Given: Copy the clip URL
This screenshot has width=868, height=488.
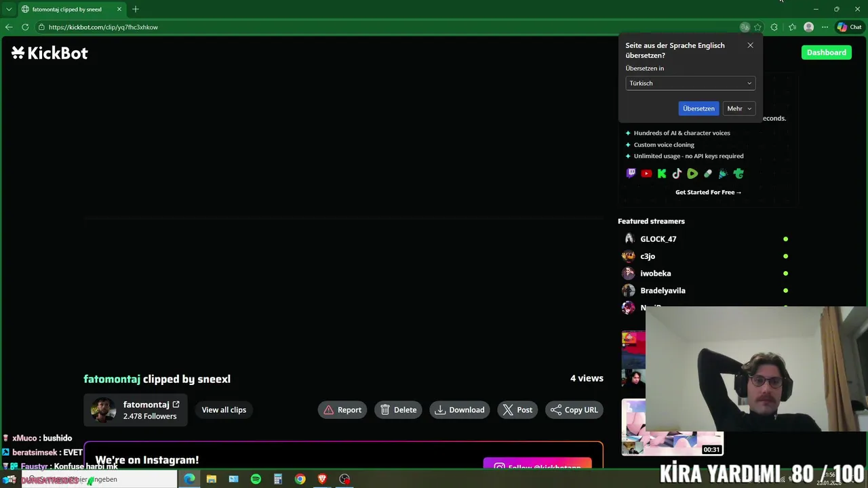Looking at the screenshot, I should (x=574, y=409).
